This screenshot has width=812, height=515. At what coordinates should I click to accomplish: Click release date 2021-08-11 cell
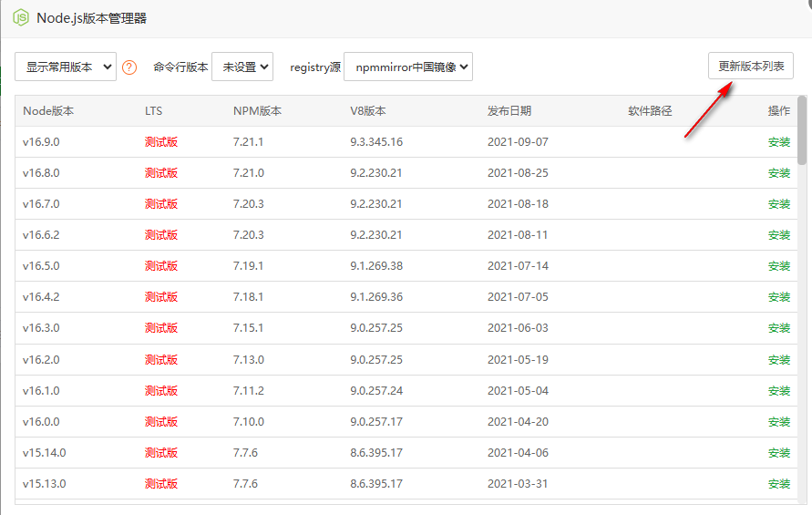[518, 235]
